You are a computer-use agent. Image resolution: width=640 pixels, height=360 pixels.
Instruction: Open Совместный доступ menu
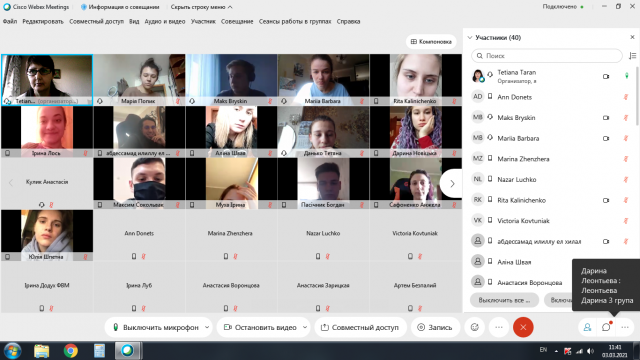(96, 21)
